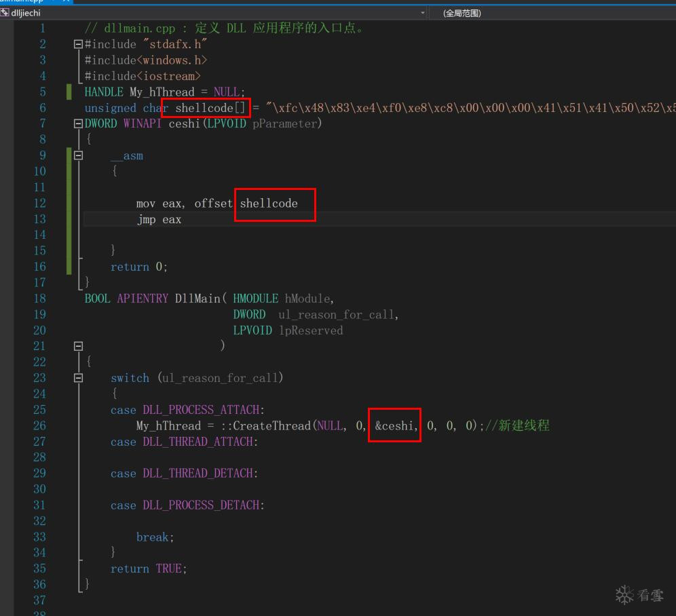Click the shellcode hex string on line 6
The height and width of the screenshot is (616, 676).
coord(470,108)
